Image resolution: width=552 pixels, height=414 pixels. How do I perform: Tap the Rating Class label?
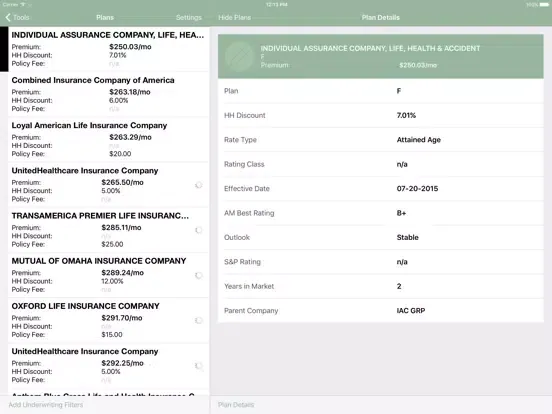coord(244,164)
